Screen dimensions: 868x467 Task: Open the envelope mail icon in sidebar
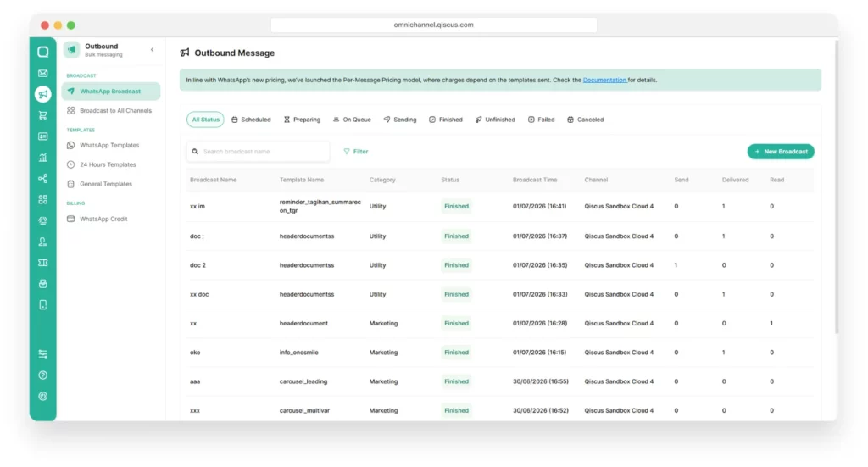coord(42,73)
